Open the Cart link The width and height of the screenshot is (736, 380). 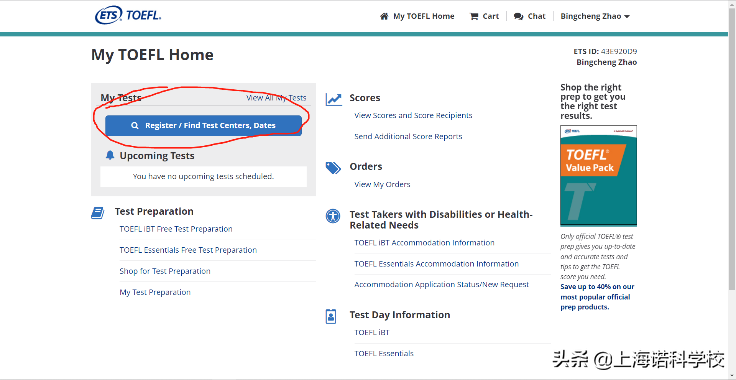[491, 16]
